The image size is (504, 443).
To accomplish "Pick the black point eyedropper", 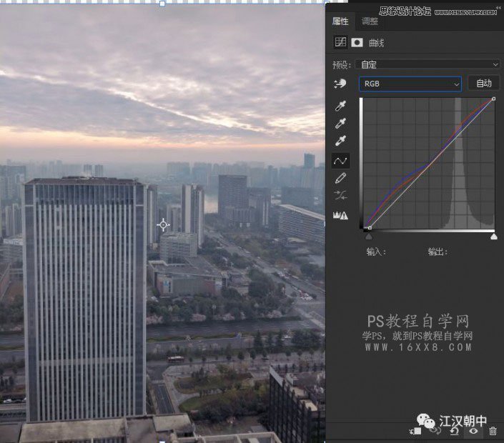I will (x=341, y=106).
